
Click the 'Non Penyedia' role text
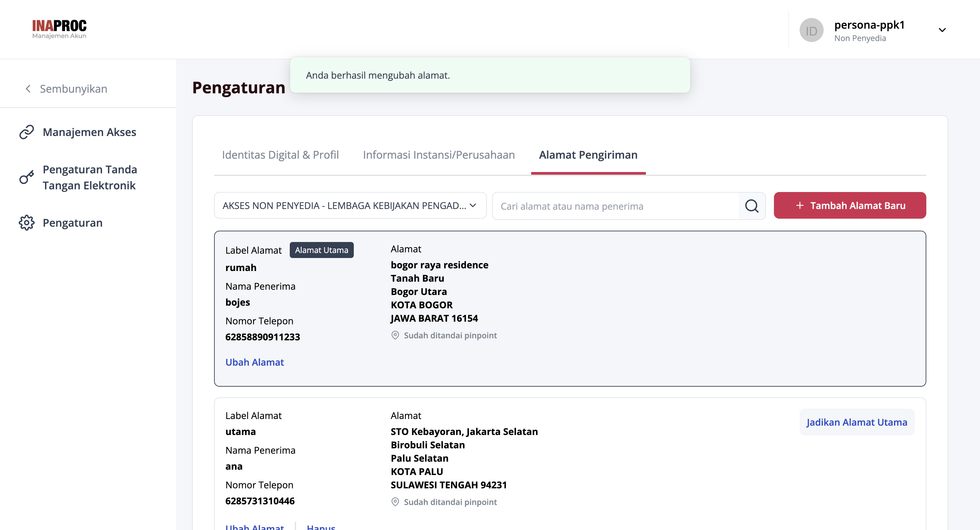(x=860, y=38)
